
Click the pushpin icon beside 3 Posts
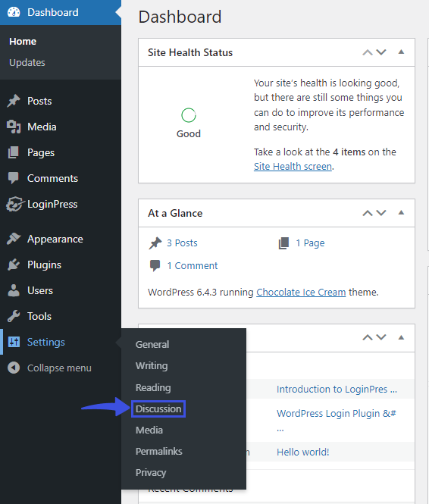coord(155,243)
